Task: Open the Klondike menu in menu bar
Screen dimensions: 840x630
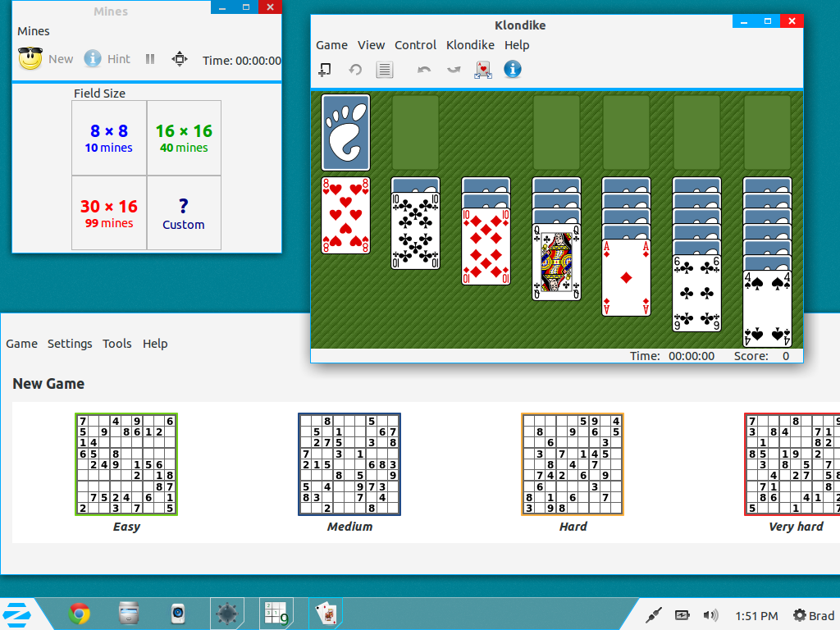Action: (470, 45)
